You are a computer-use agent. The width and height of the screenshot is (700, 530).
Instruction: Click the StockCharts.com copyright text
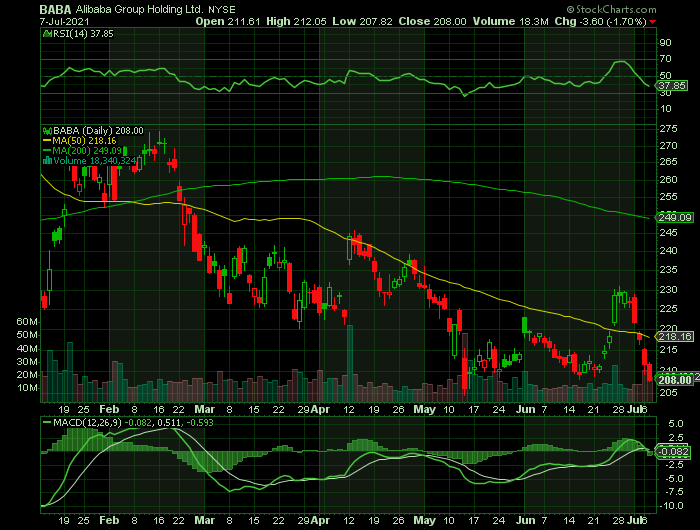pos(612,9)
